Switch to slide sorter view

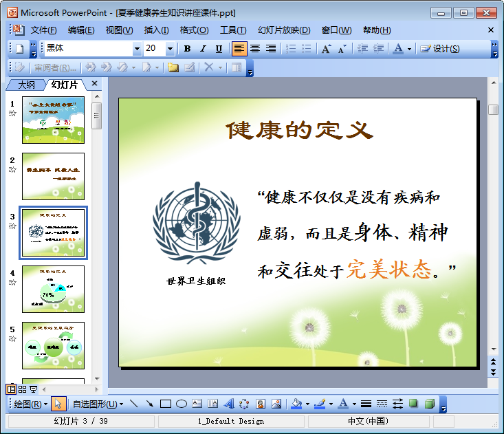pyautogui.click(x=22, y=389)
